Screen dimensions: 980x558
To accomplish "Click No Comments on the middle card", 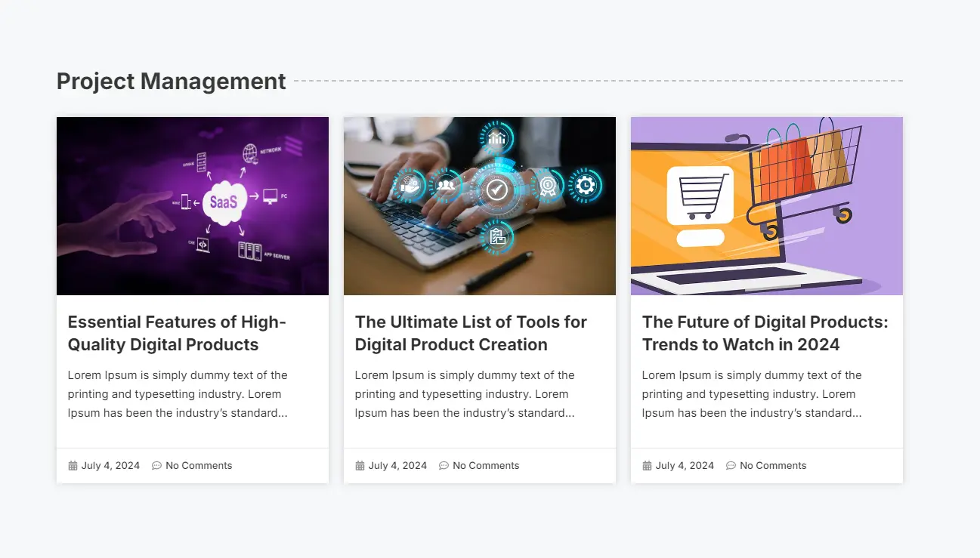I will click(x=486, y=466).
